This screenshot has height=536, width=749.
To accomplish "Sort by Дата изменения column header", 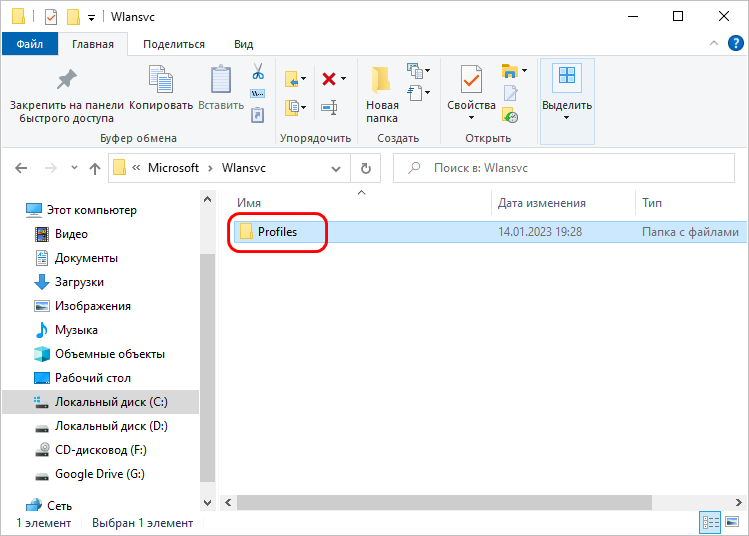I will tap(542, 203).
